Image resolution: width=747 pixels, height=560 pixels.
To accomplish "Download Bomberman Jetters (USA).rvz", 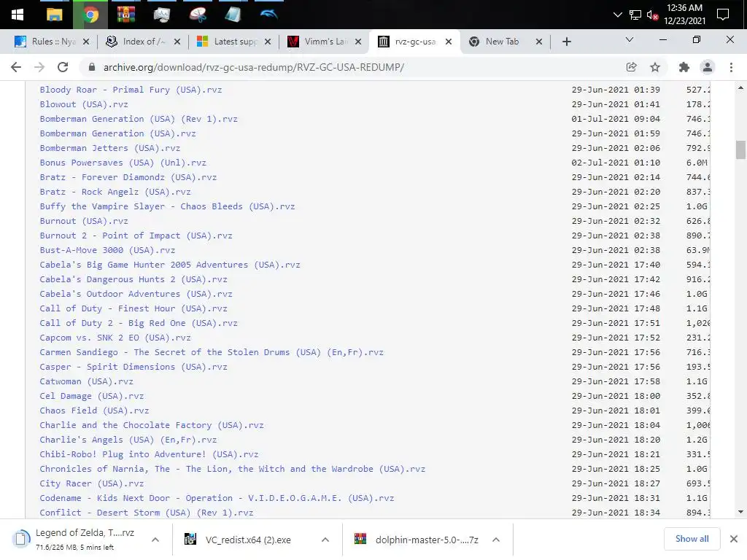I will click(110, 148).
